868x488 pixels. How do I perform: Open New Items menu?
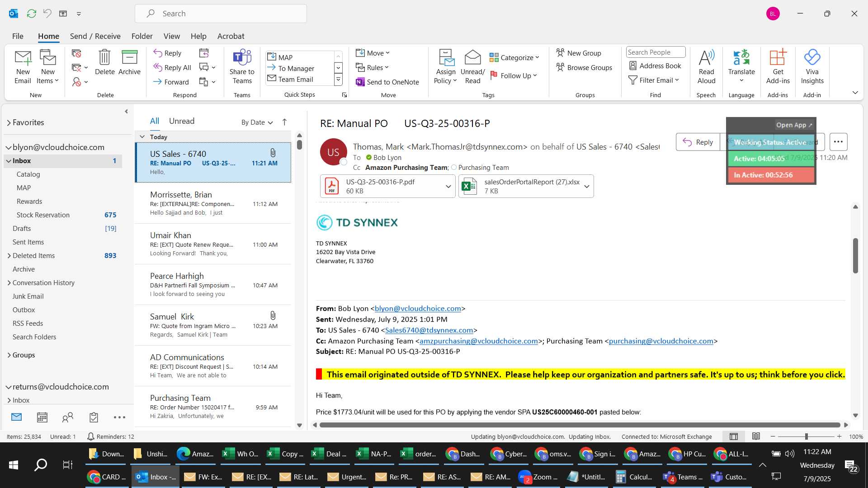[47, 67]
